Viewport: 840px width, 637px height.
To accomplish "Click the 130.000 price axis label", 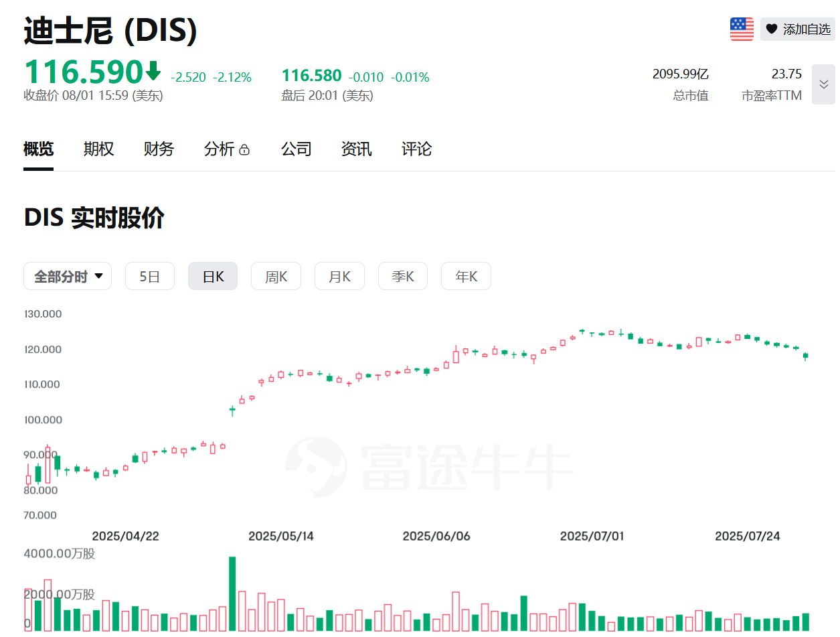I will point(43,313).
